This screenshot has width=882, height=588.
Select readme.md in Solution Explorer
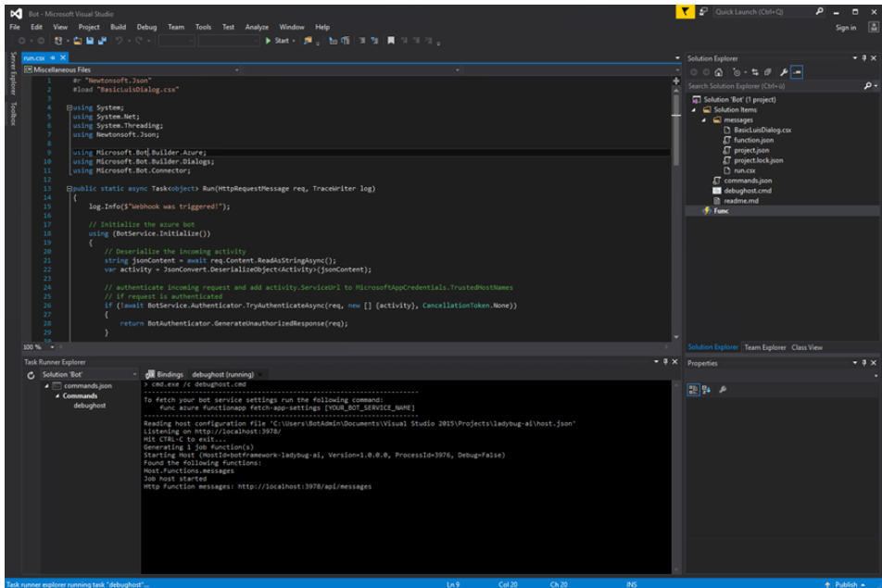tap(741, 201)
